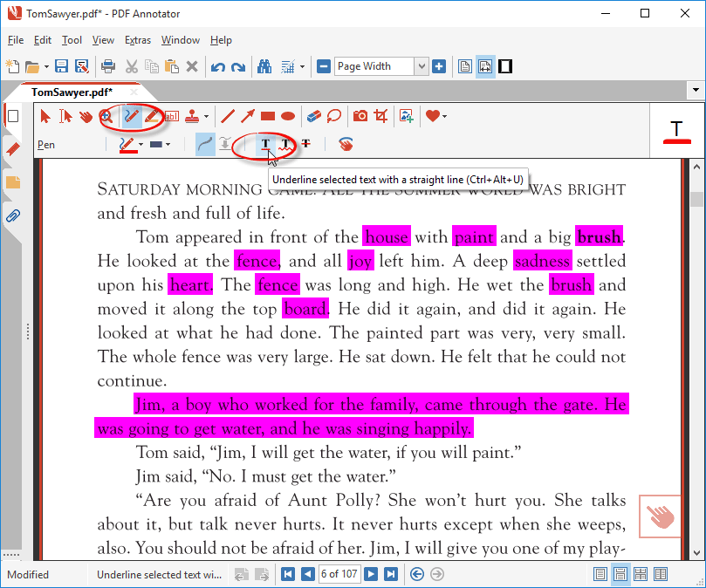Open the Page Width zoom dropdown

coord(422,66)
